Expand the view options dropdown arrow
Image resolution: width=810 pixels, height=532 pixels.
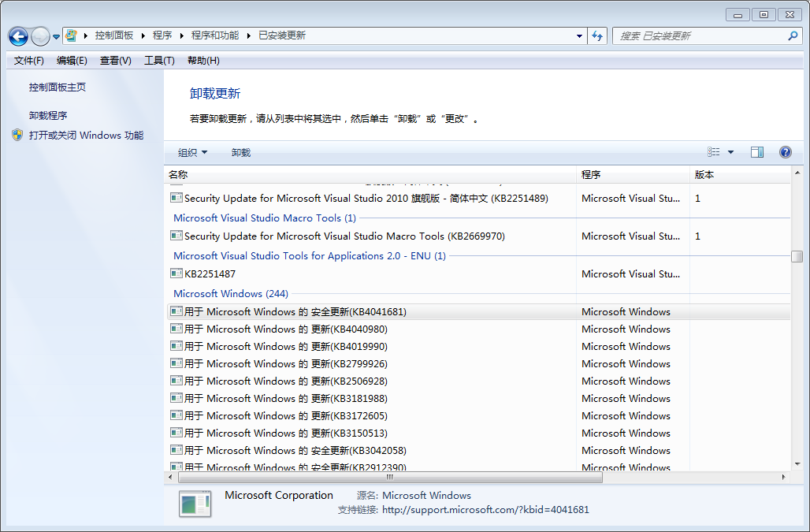[x=730, y=152]
